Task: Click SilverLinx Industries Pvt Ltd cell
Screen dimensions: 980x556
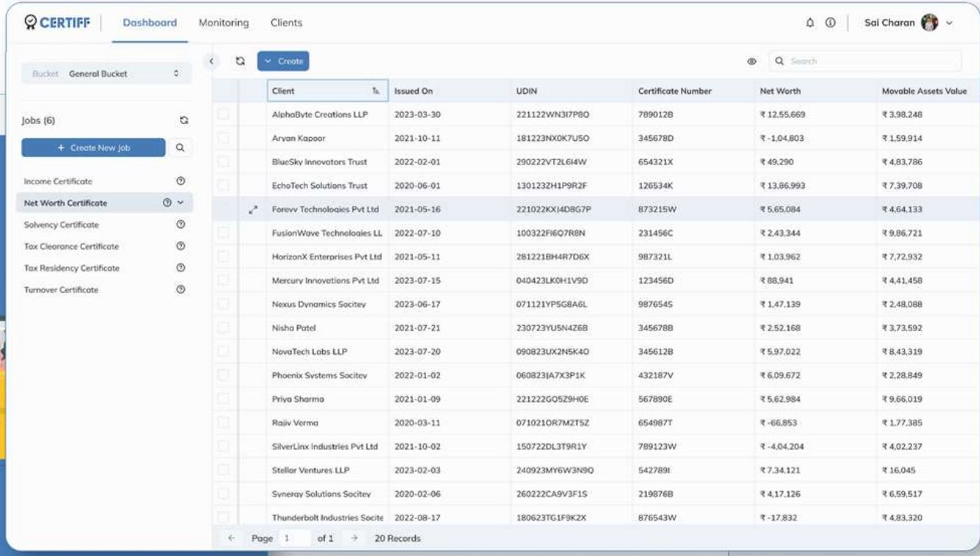Action: pos(327,447)
